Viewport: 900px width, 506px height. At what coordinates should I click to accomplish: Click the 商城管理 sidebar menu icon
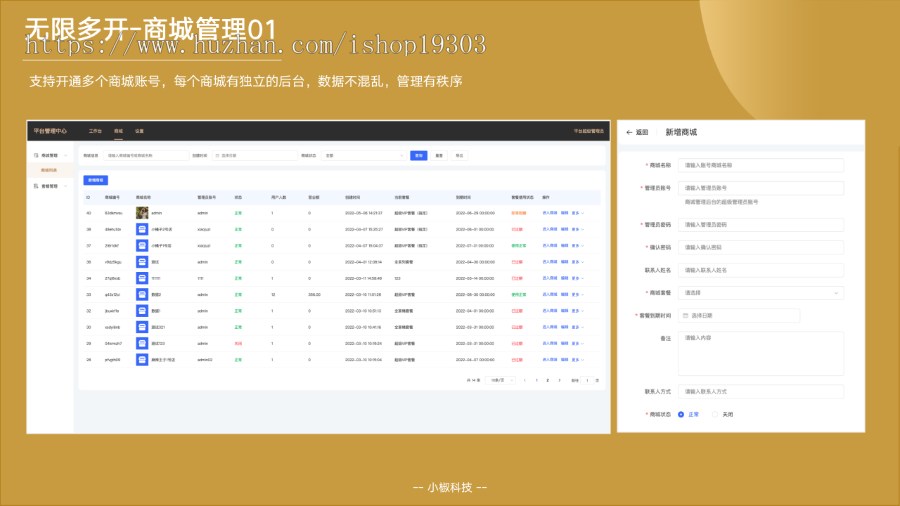[36, 155]
